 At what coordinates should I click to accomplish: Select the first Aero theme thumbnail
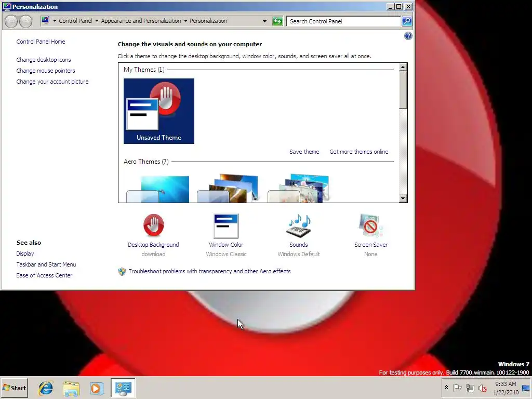[158, 189]
